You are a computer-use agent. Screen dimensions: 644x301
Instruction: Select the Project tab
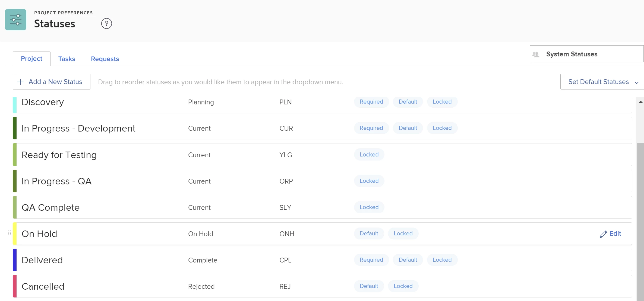(31, 59)
